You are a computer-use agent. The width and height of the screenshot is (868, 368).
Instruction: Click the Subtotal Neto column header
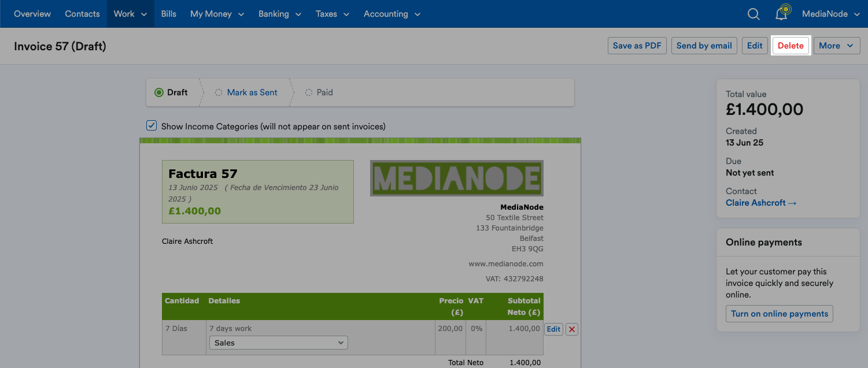(523, 307)
